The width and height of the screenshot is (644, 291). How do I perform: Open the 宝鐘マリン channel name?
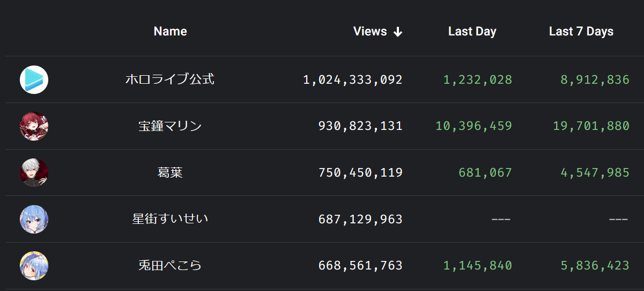170,126
